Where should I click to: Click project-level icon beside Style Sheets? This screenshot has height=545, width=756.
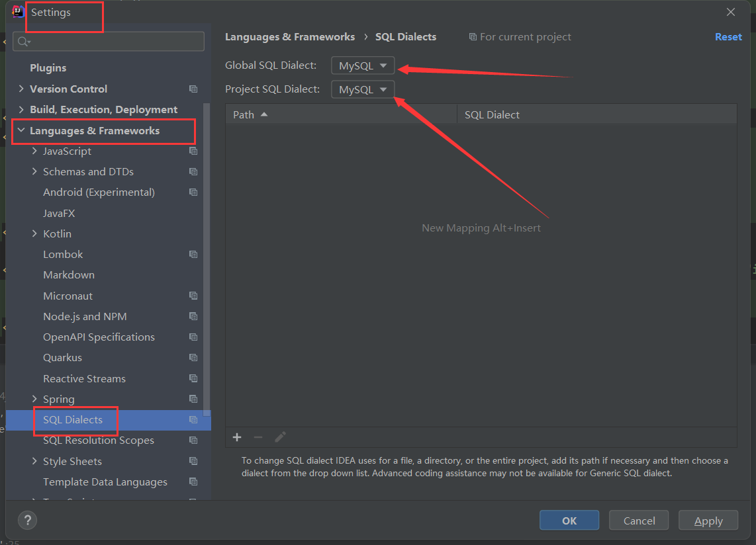[193, 461]
